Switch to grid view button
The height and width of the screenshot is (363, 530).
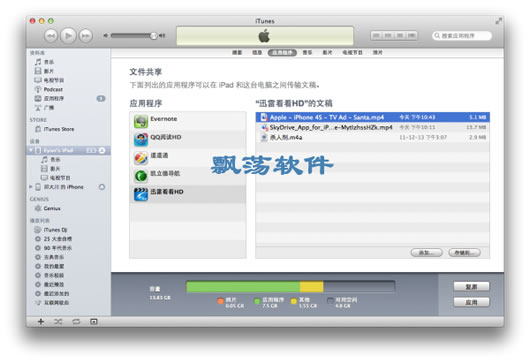tap(400, 35)
